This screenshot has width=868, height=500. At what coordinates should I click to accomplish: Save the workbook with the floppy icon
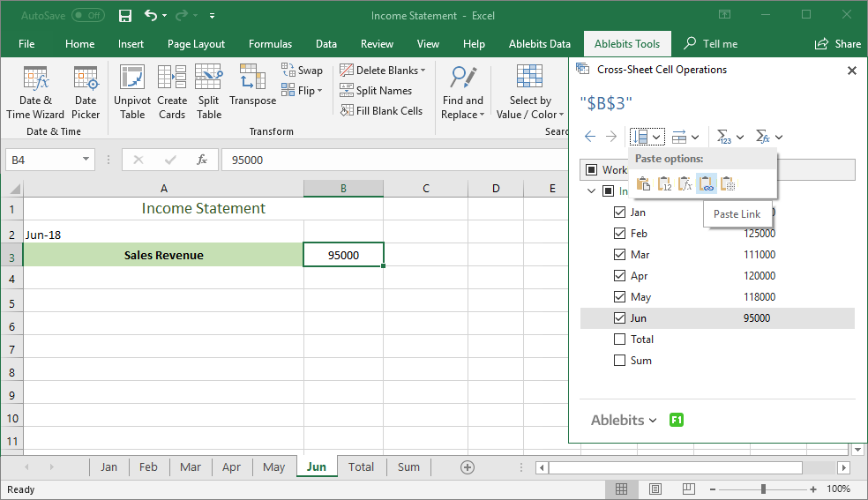(125, 16)
